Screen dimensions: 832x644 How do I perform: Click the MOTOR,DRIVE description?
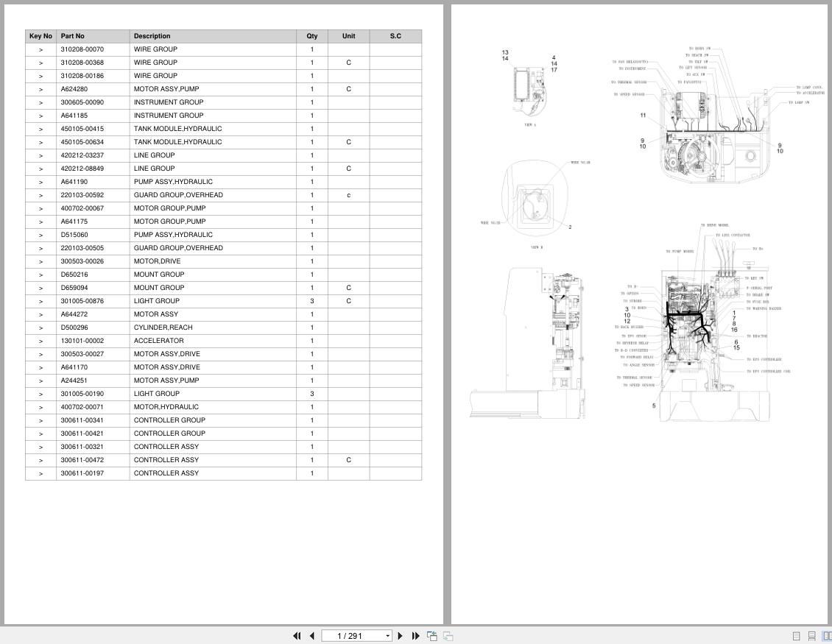point(157,261)
